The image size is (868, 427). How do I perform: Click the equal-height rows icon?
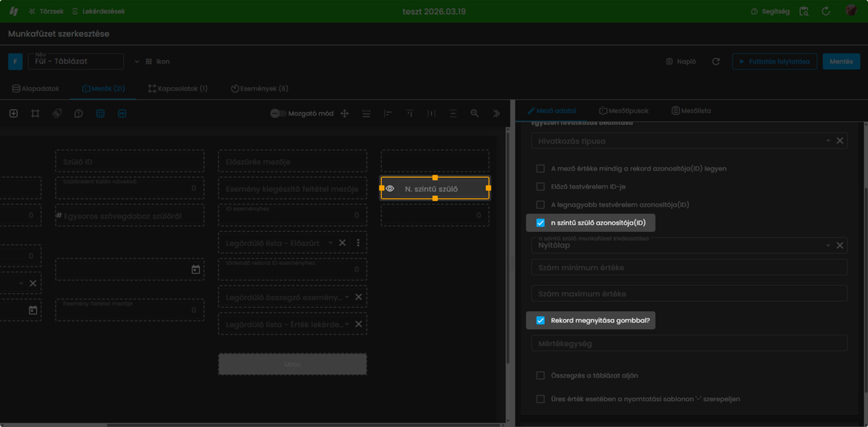[366, 114]
